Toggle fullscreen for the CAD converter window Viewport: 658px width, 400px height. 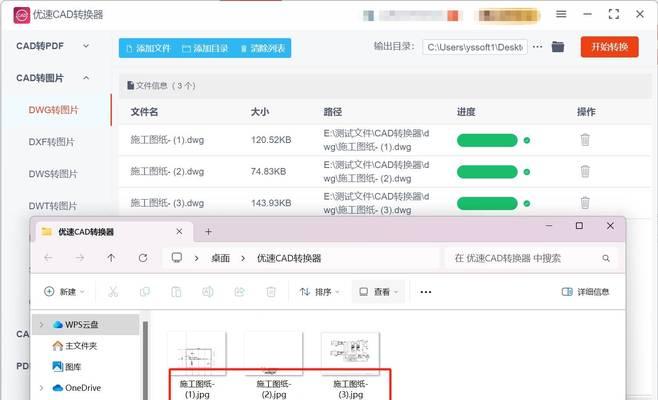[614, 14]
